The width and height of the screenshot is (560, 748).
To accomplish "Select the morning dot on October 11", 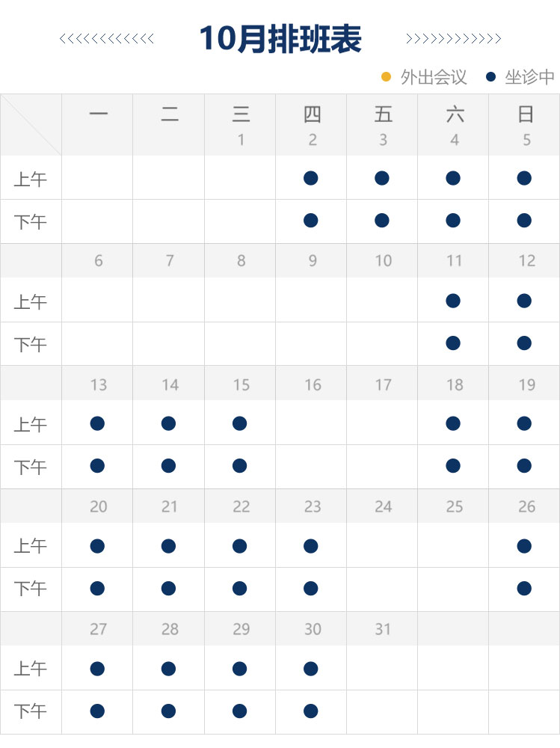I will click(x=453, y=301).
